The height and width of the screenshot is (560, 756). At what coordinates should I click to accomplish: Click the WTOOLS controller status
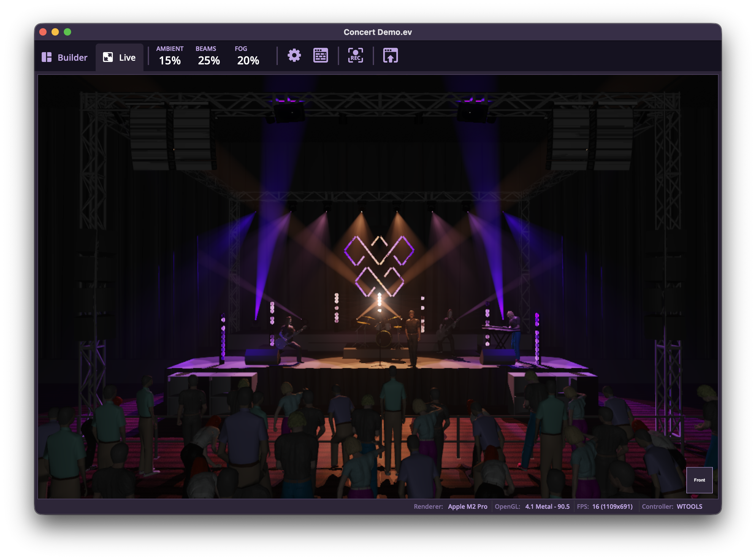[689, 506]
